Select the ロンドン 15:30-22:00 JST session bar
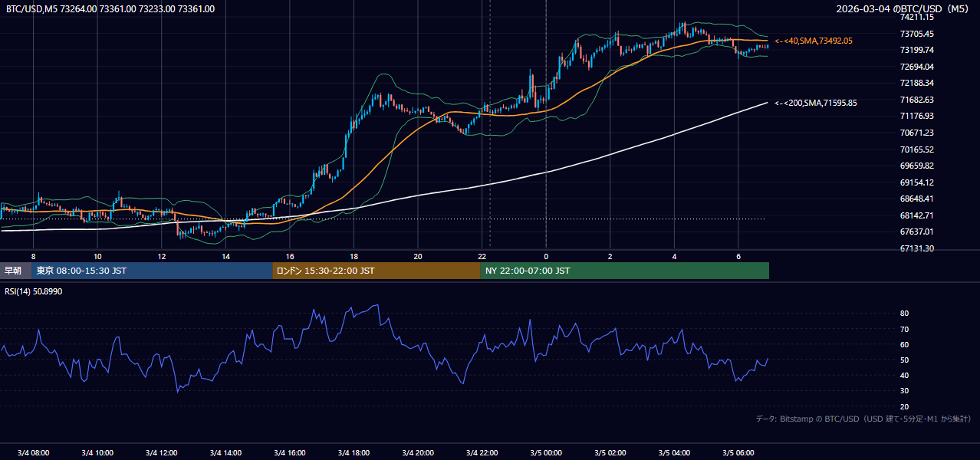 [x=377, y=271]
